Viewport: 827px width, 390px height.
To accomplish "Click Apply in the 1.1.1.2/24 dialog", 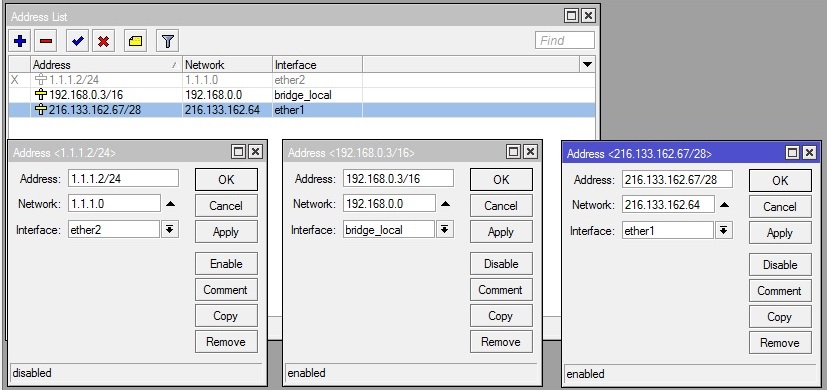I will click(x=226, y=232).
